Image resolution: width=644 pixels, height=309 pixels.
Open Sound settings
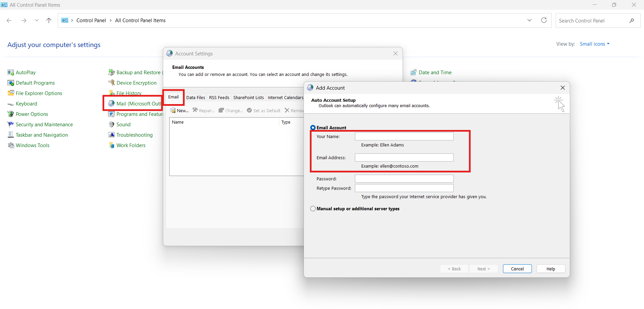click(x=123, y=124)
